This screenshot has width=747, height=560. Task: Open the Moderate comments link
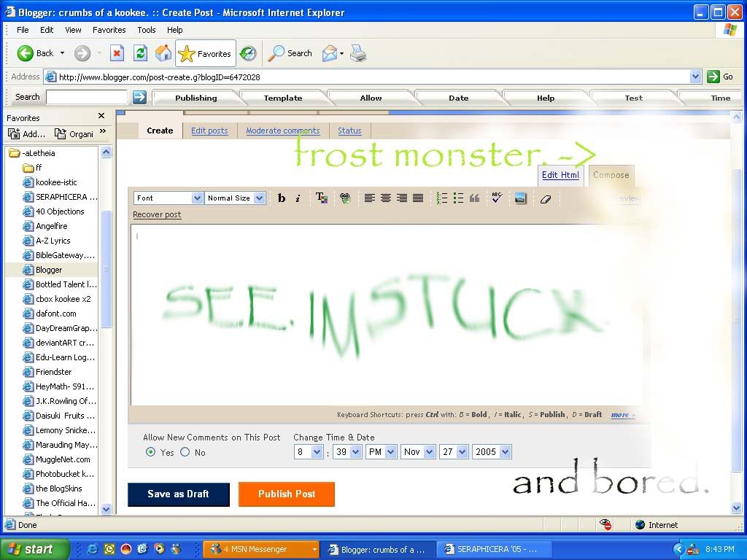tap(283, 131)
